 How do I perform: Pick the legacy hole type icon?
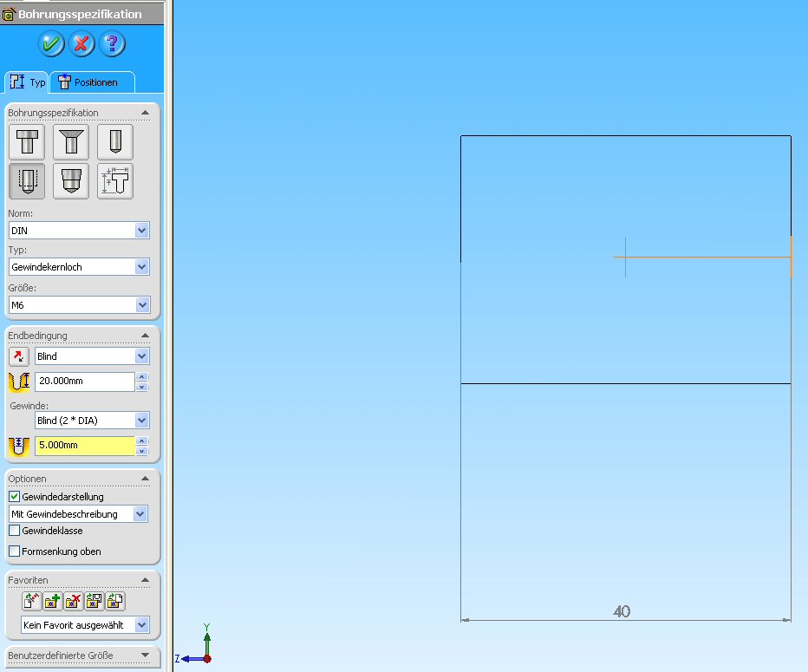pyautogui.click(x=114, y=181)
